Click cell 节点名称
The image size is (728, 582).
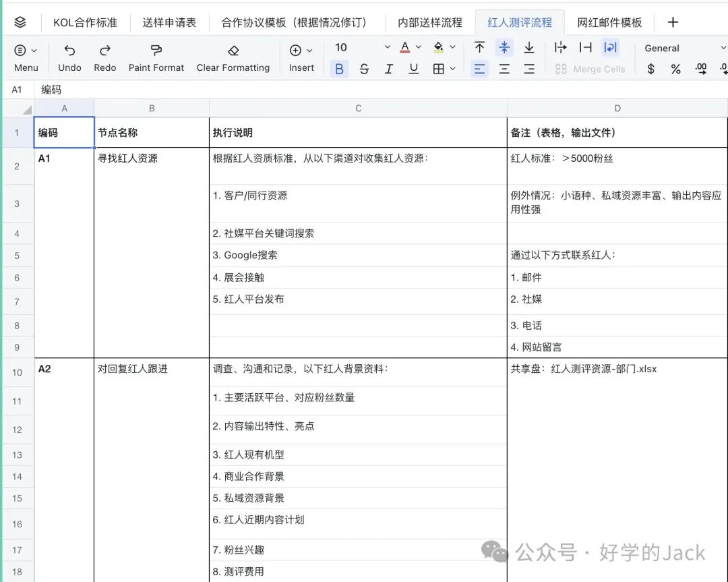pos(152,132)
